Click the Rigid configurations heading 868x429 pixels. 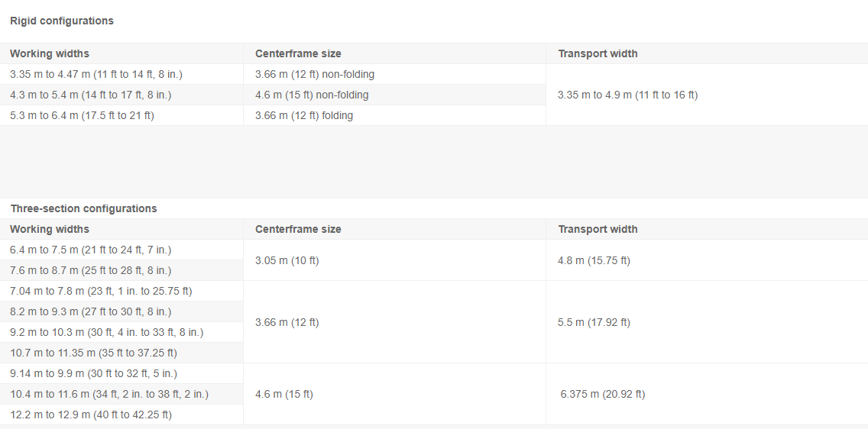(62, 21)
